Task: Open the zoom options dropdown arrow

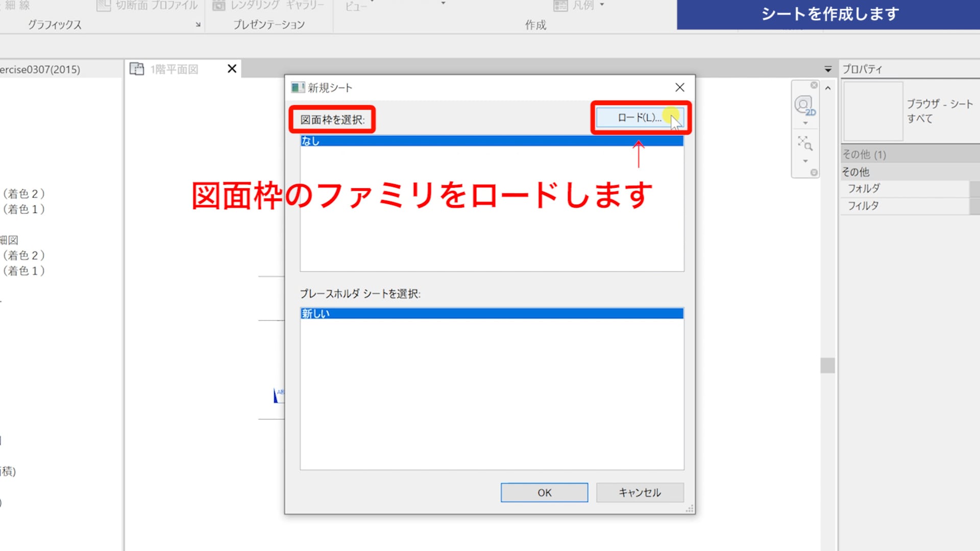Action: pyautogui.click(x=805, y=161)
